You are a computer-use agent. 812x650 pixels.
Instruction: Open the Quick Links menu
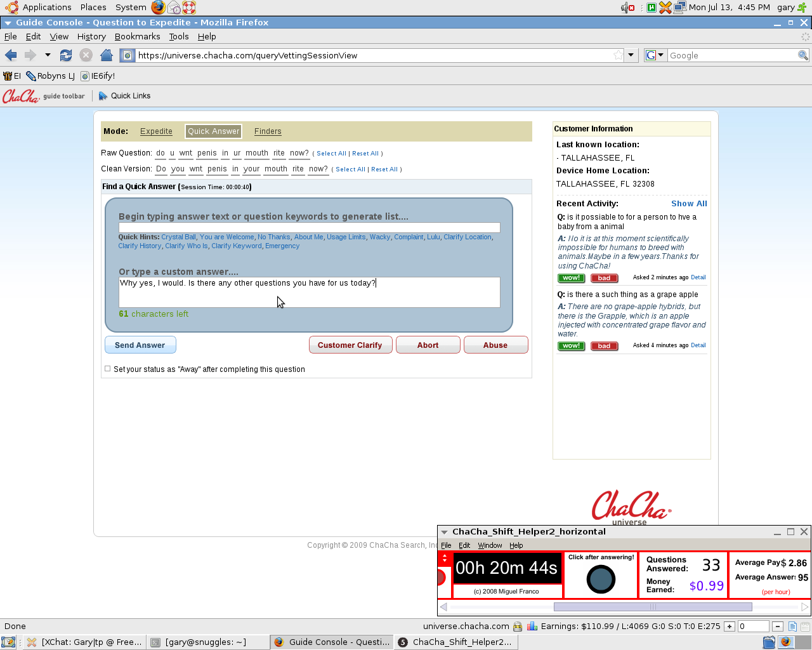pos(124,96)
